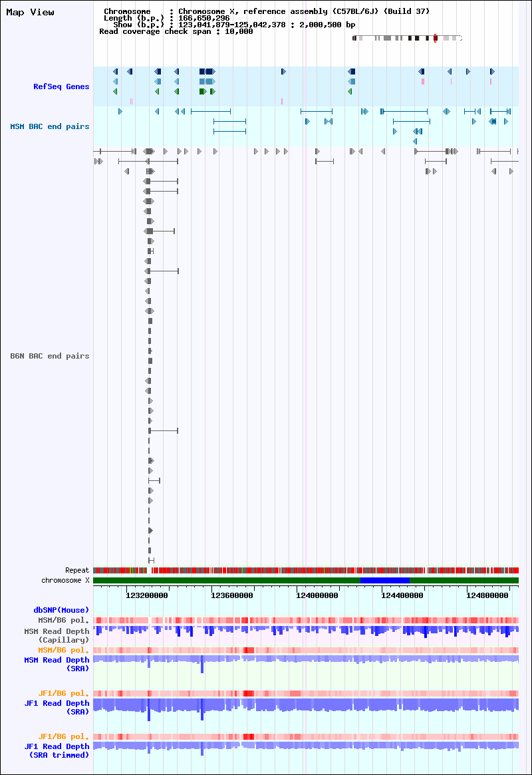
Task: Select the chromosome X track label
Action: tap(65, 580)
